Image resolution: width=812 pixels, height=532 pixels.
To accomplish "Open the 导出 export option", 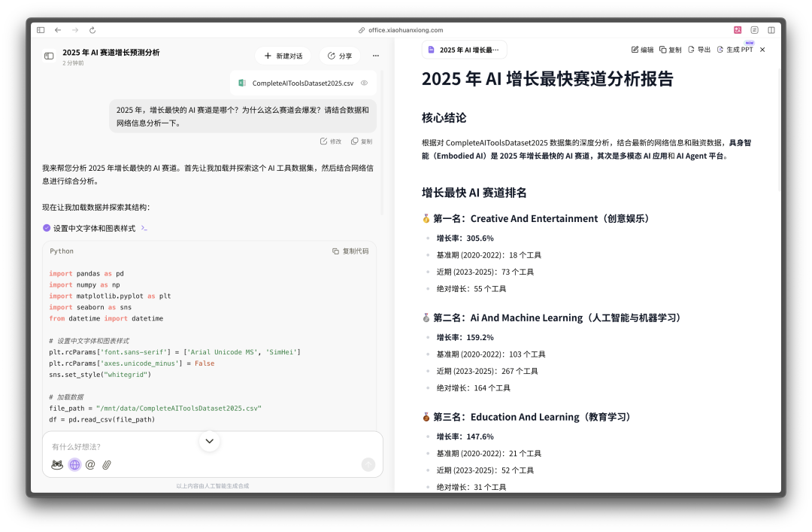I will pos(699,50).
